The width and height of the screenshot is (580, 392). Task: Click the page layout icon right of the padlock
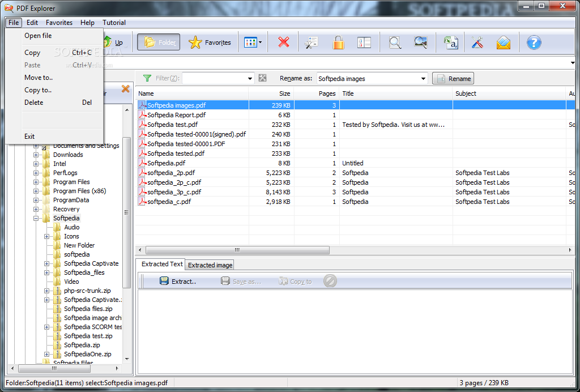[364, 42]
